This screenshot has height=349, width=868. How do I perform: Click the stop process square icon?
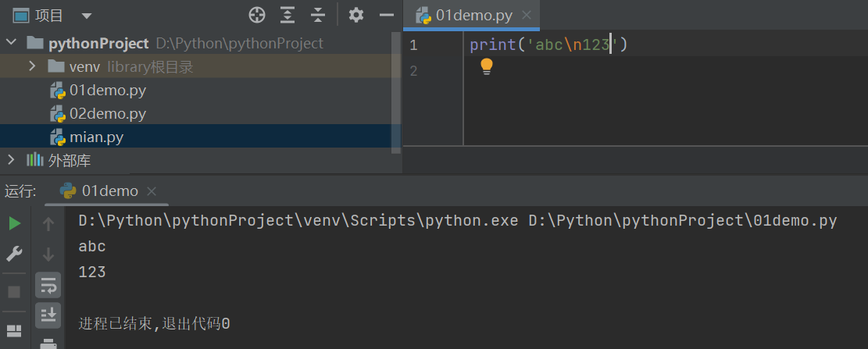14,291
